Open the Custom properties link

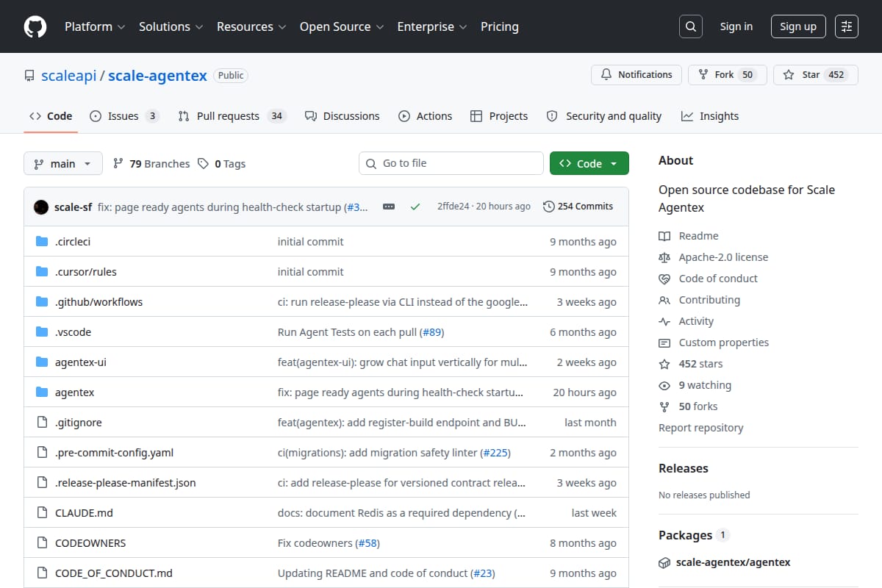pyautogui.click(x=714, y=343)
